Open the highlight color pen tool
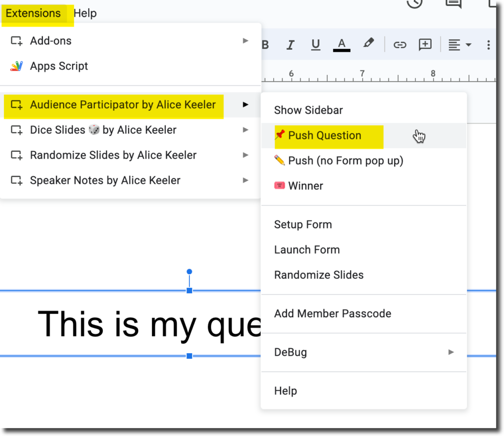Screen dimensions: 504x436 click(368, 43)
